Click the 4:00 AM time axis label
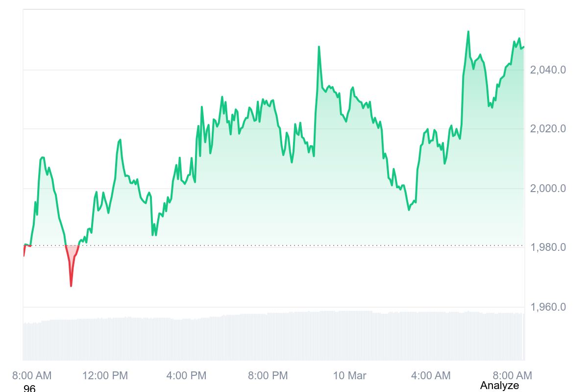 pos(431,376)
